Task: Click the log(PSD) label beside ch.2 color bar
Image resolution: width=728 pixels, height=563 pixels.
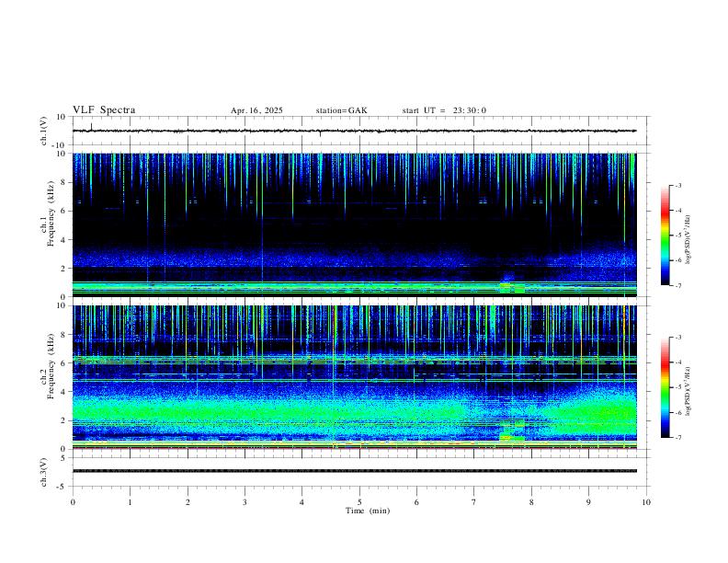Action: click(688, 391)
